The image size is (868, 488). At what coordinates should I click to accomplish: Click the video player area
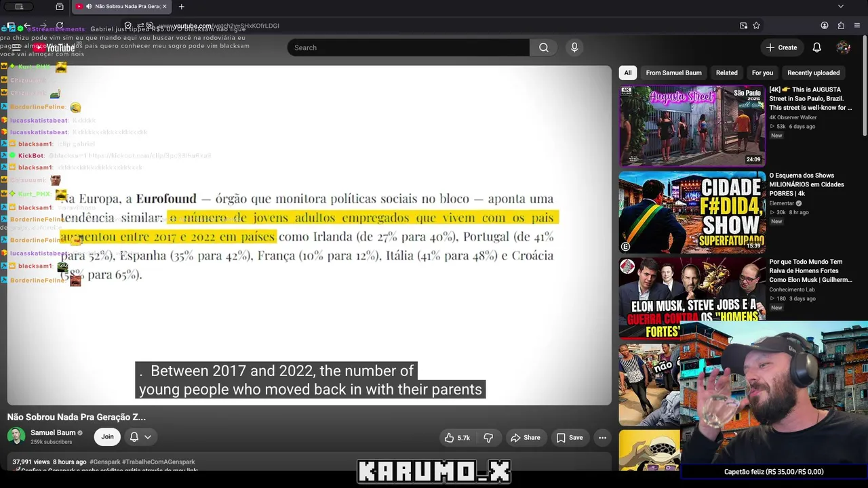pos(309,235)
